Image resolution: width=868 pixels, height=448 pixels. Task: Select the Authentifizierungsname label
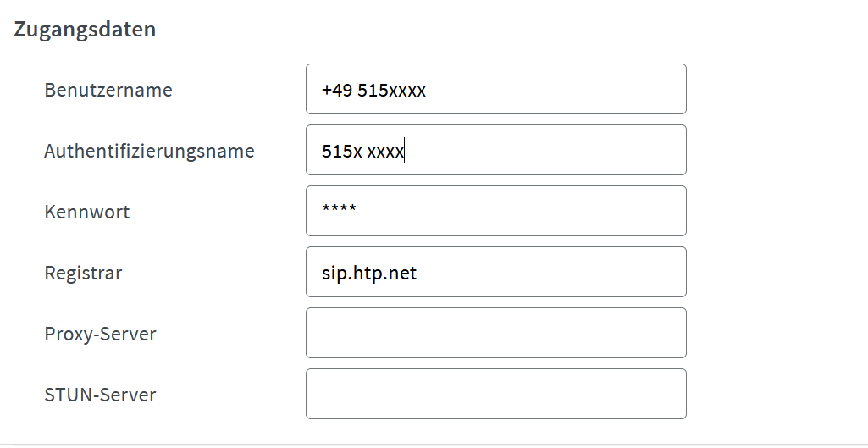coord(149,152)
